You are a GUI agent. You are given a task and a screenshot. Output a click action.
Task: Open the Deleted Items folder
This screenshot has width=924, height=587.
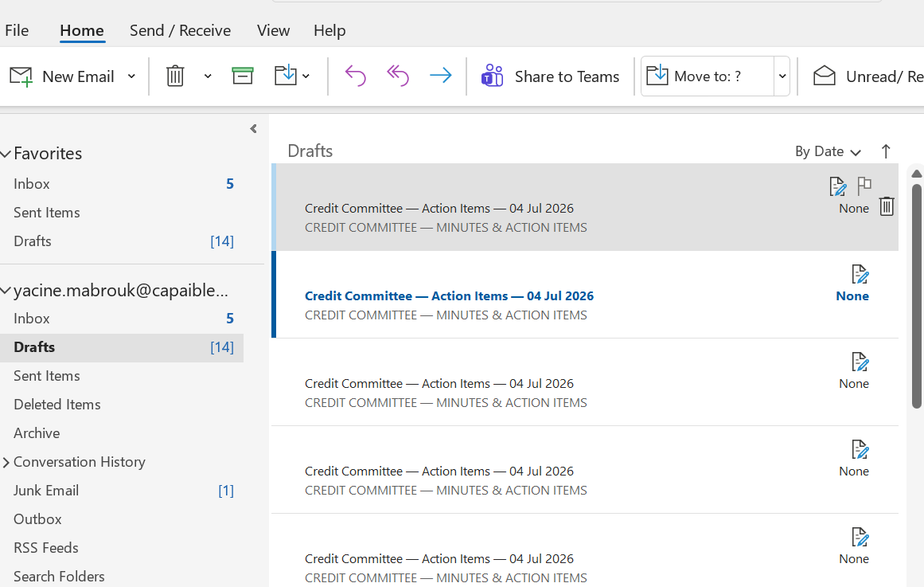(122, 405)
